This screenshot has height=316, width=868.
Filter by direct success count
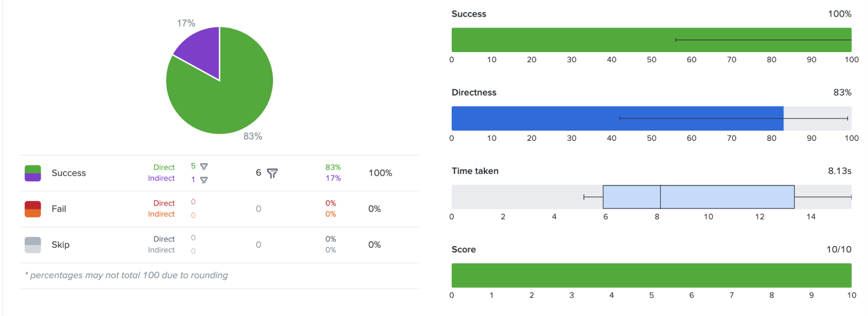coord(204,167)
